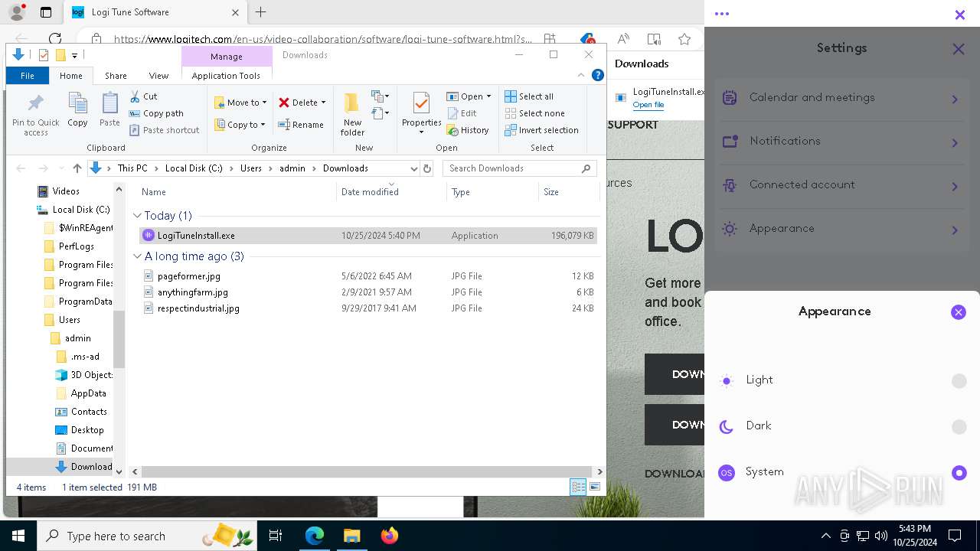Open Firefox from taskbar
This screenshot has height=551, width=980.
click(x=390, y=536)
